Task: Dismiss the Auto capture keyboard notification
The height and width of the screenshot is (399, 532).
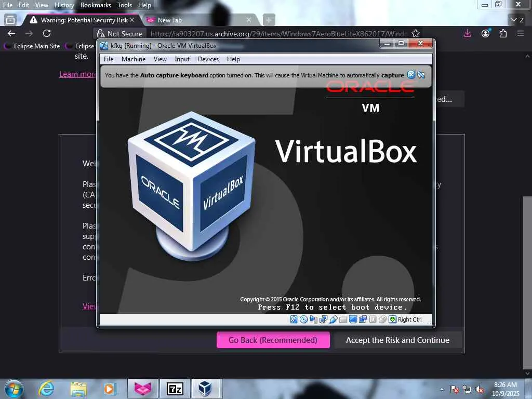Action: (411, 75)
